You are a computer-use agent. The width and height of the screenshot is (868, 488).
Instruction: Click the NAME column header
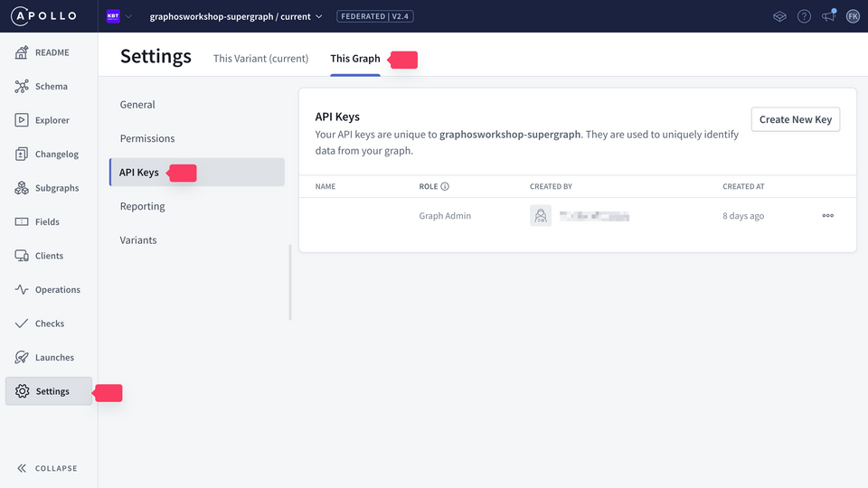325,186
